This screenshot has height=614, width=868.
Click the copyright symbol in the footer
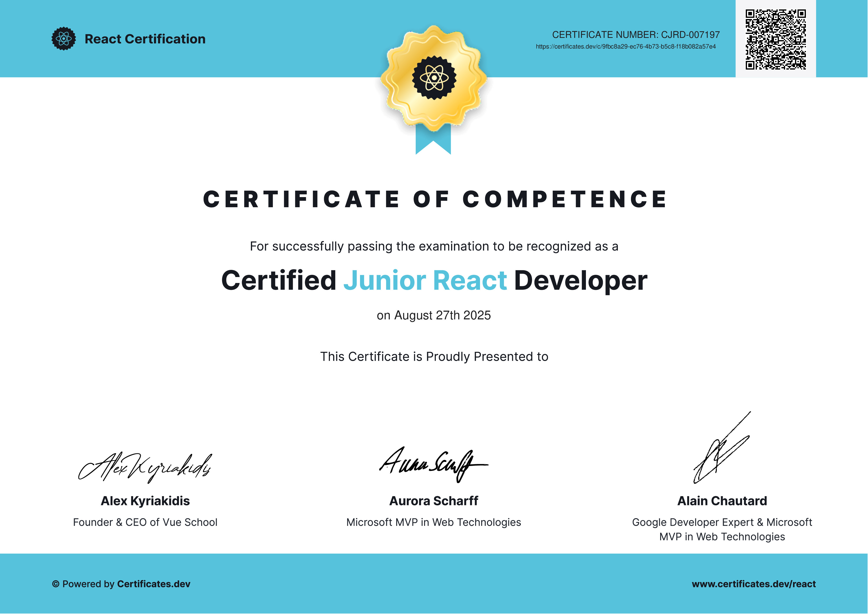click(x=56, y=584)
